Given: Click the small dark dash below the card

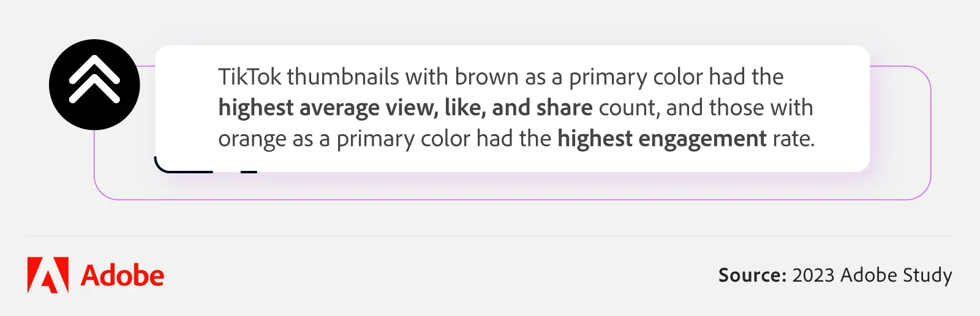Looking at the screenshot, I should 249,172.
